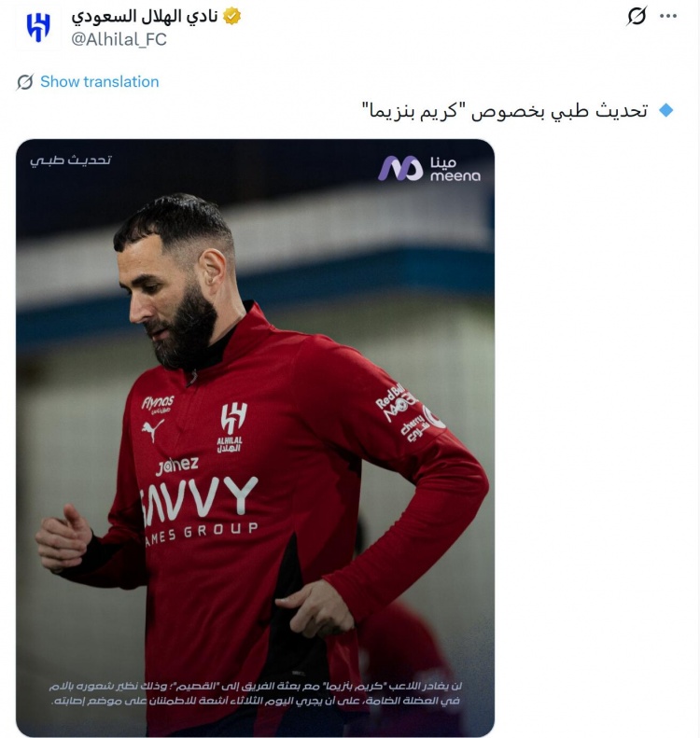Viewport: 700px width, 738px height.
Task: Open Grok icon beside the more menu
Action: (637, 16)
